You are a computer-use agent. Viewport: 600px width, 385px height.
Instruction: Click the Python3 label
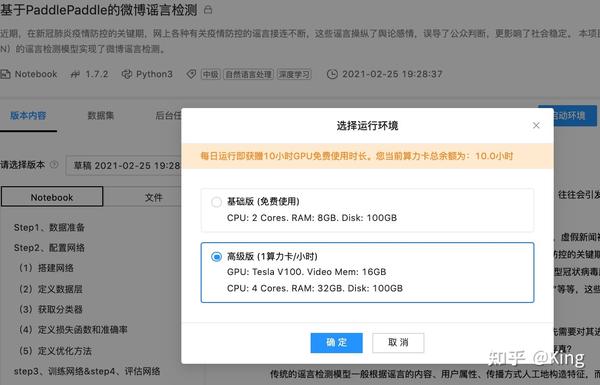point(154,74)
